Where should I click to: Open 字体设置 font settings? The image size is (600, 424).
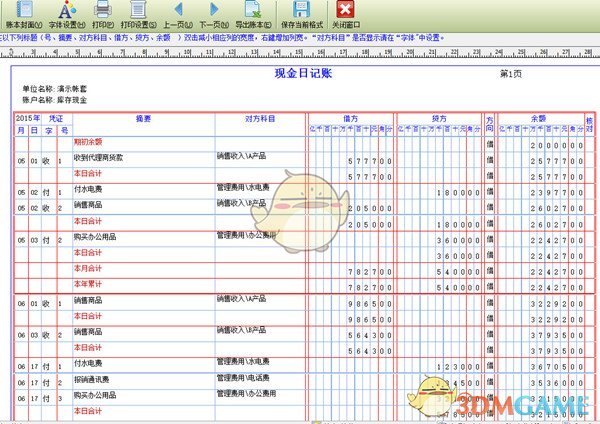67,15
